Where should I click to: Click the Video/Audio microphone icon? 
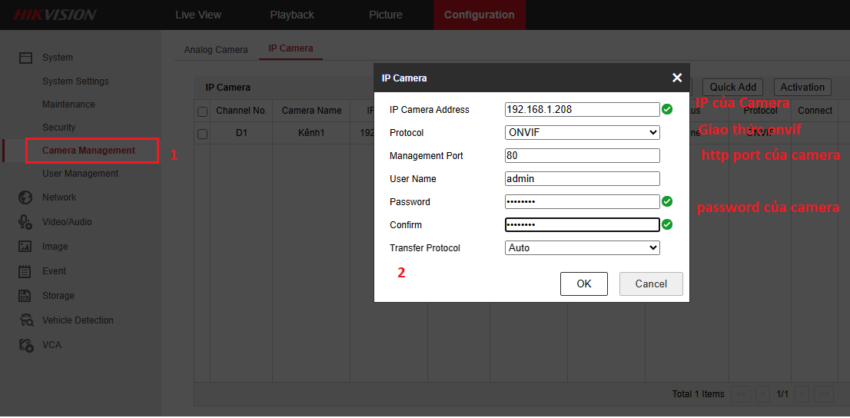coord(25,222)
